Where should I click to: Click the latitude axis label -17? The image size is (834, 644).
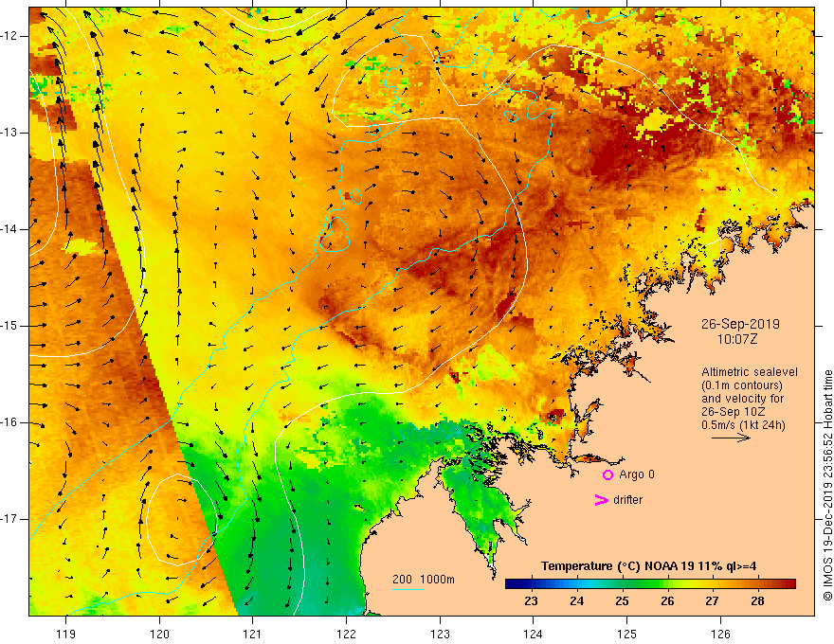click(x=9, y=519)
